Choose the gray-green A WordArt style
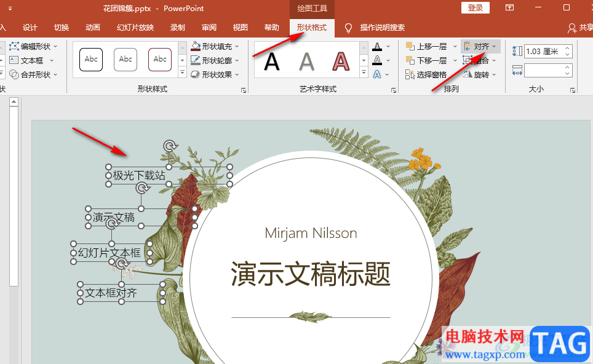 pyautogui.click(x=306, y=61)
